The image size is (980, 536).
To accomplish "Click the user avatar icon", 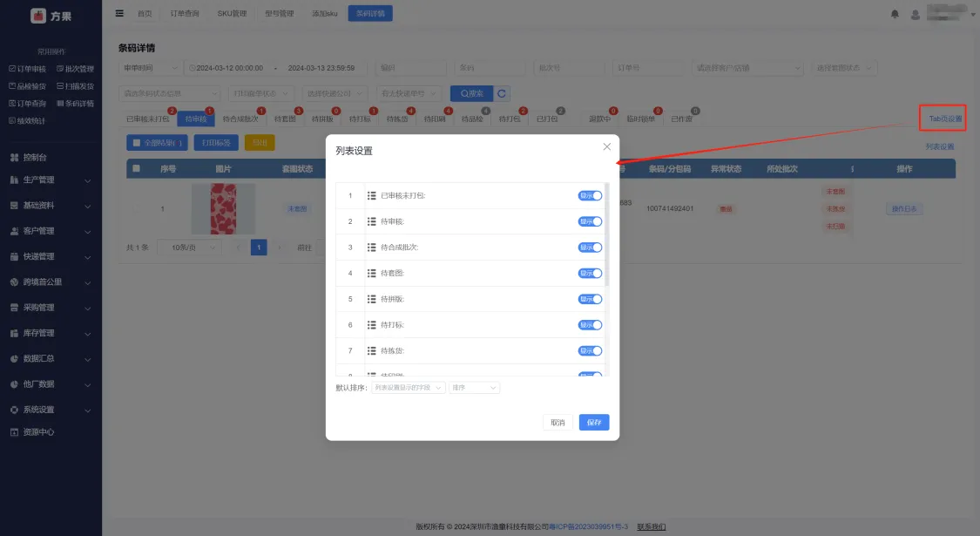I will coord(915,15).
